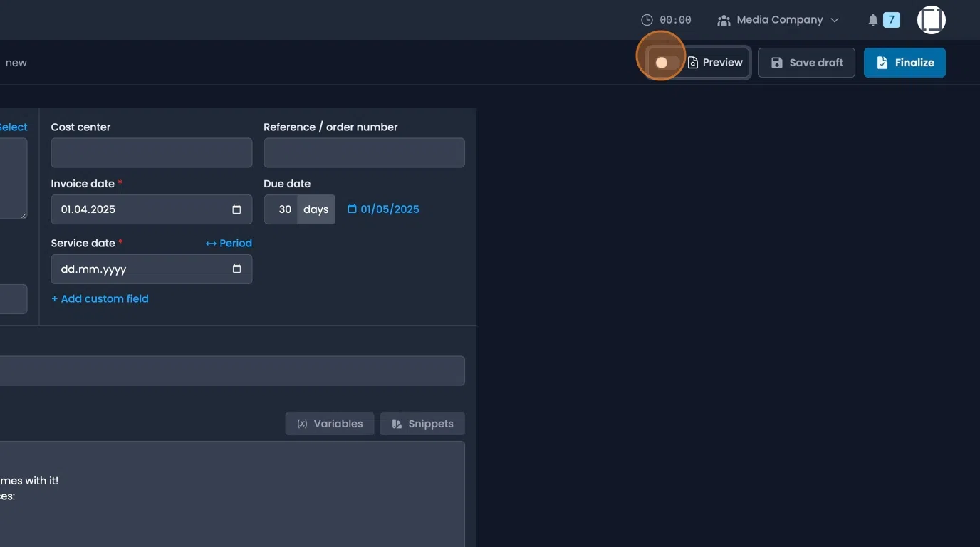
Task: Open the Media Company workspace menu
Action: (779, 19)
